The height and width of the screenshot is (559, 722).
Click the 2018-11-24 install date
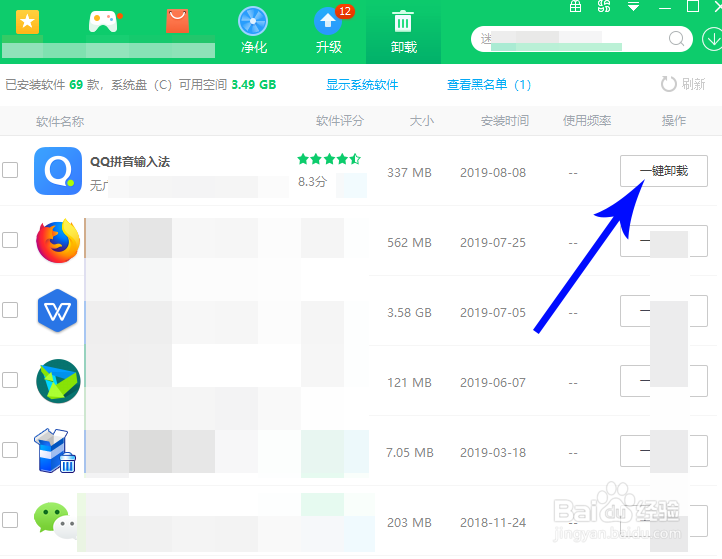(493, 523)
